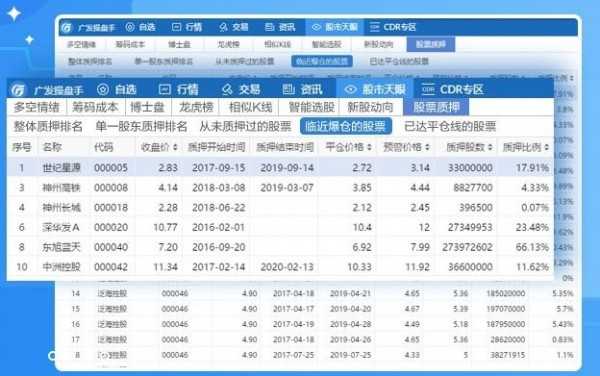Click 38271915 in background table

[x=508, y=355]
